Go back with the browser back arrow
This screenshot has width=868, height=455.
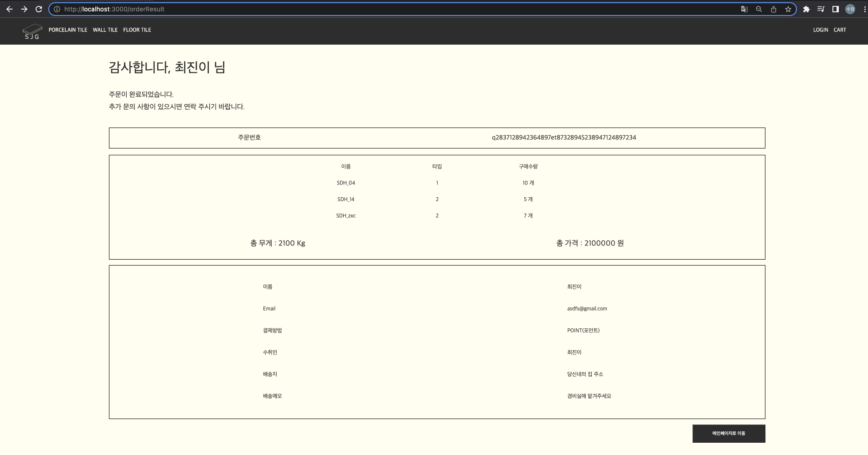click(x=9, y=9)
